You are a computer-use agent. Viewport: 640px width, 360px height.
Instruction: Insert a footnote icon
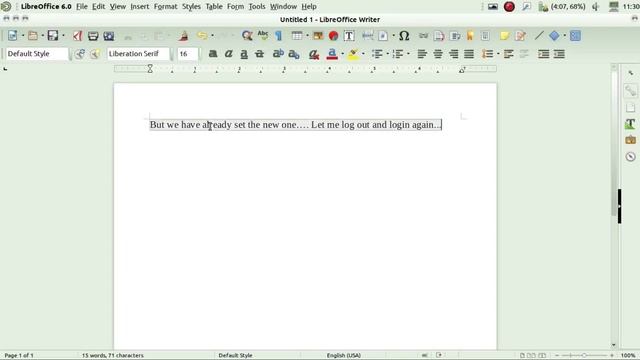(x=439, y=36)
